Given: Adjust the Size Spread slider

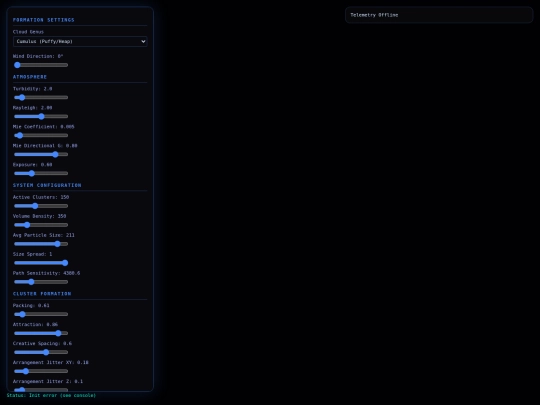Looking at the screenshot, I should pyautogui.click(x=41, y=263).
